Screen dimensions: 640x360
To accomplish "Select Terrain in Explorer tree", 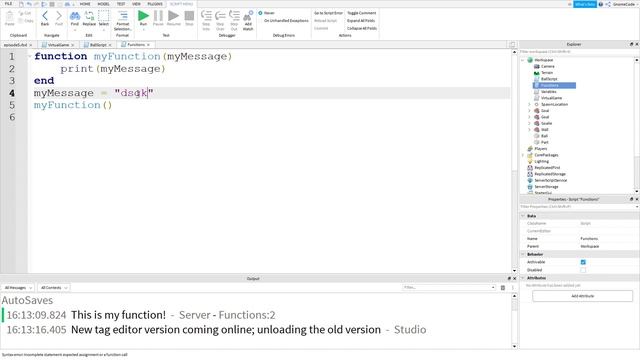I will (x=547, y=73).
